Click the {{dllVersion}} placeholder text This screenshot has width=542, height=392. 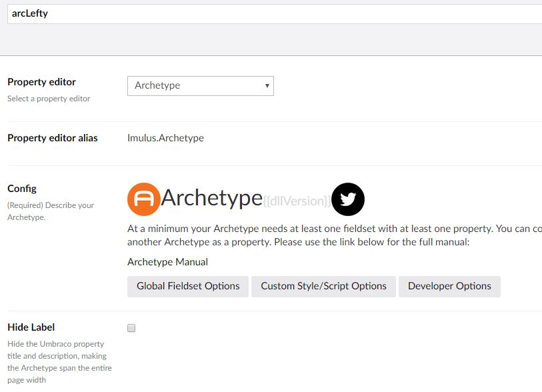coord(296,201)
